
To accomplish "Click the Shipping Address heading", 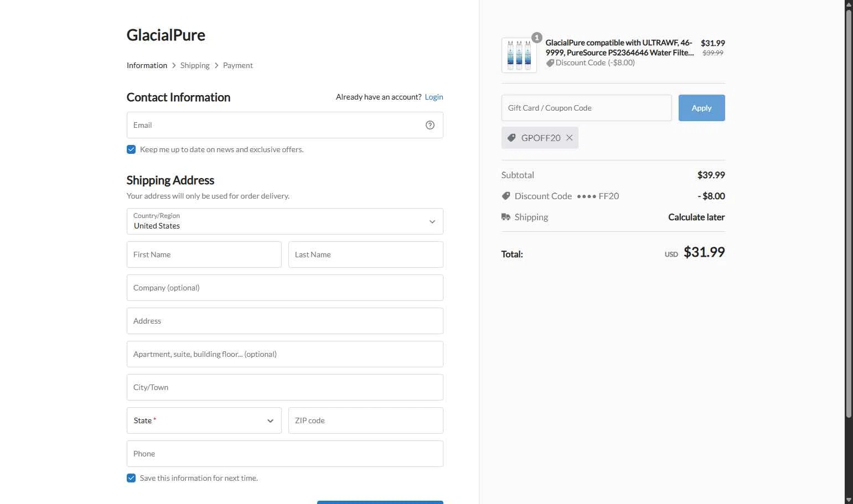I will pos(170,180).
